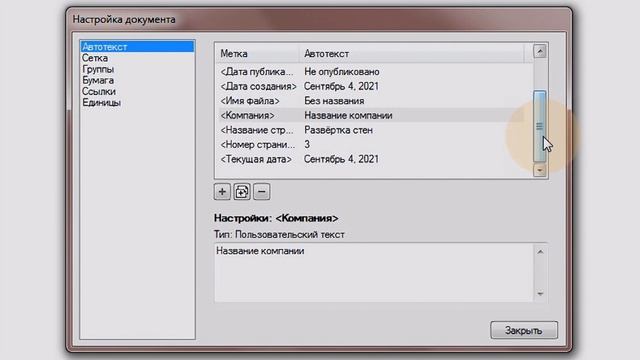Click the Автотекст column header
Screen dimensions: 640x360
tap(412, 53)
